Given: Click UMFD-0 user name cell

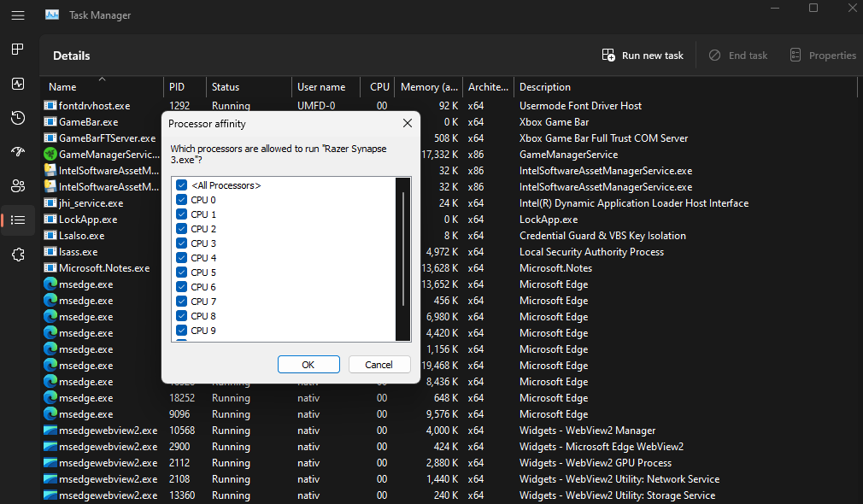Looking at the screenshot, I should tap(316, 106).
